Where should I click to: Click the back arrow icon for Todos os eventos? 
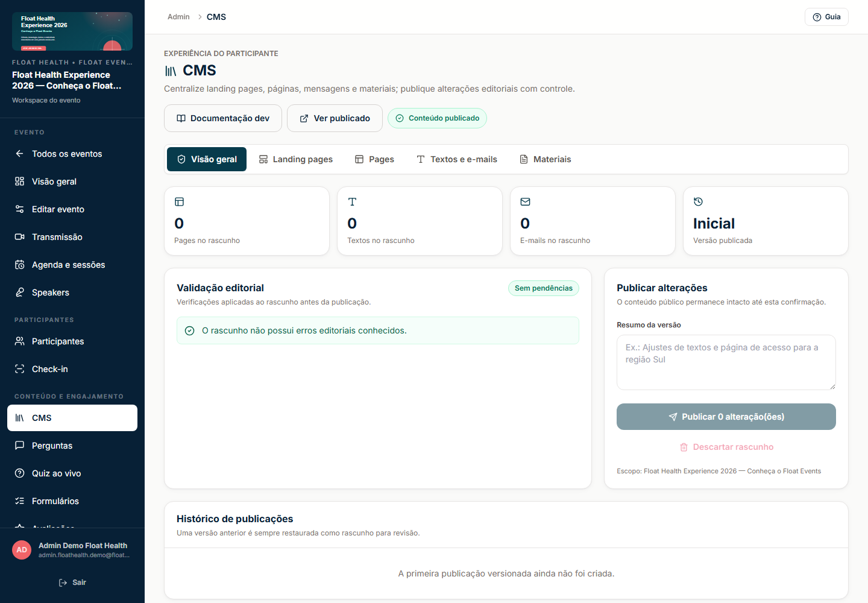pyautogui.click(x=19, y=154)
